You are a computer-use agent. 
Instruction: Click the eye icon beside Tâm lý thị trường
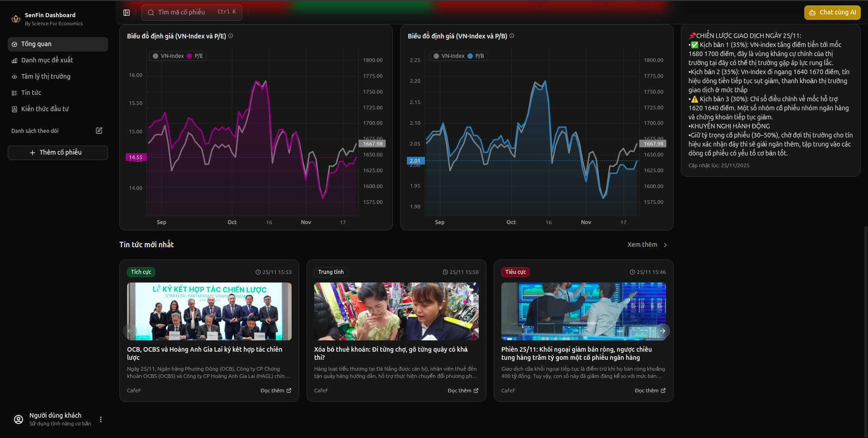(x=14, y=76)
